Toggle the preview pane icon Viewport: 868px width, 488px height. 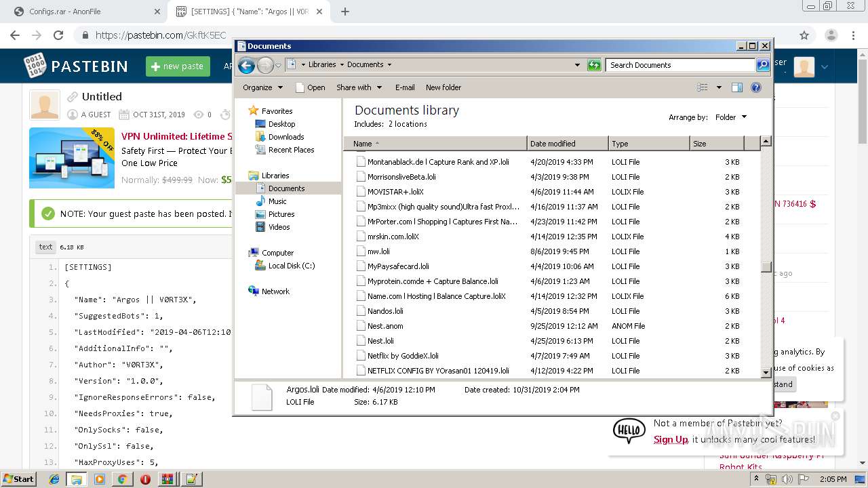tap(737, 87)
